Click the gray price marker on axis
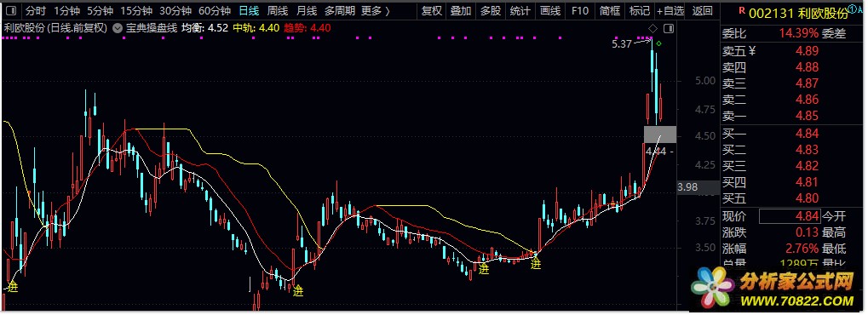Screen dimensions: 868x315 660,135
